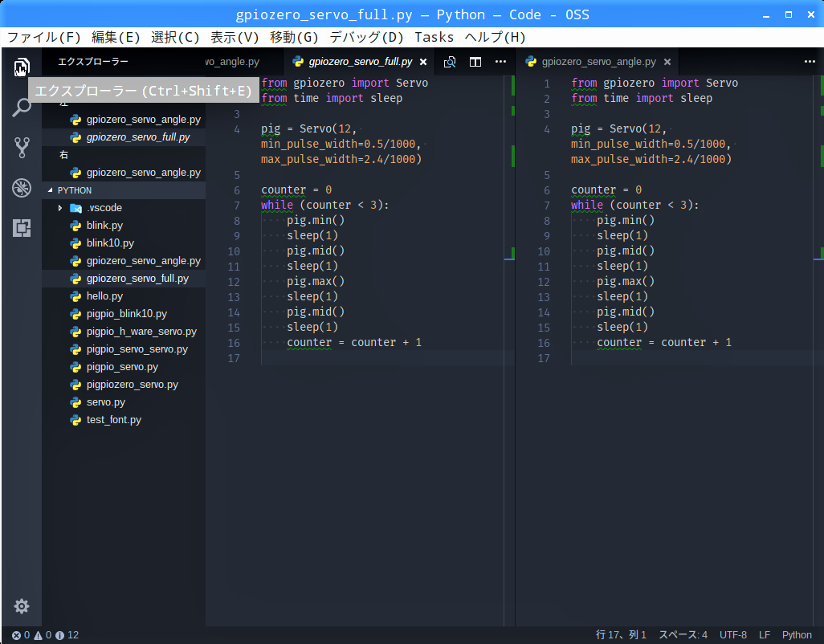The height and width of the screenshot is (644, 824).
Task: Select italic gpiozero_servo_full.py in open editors list
Action: click(x=124, y=137)
